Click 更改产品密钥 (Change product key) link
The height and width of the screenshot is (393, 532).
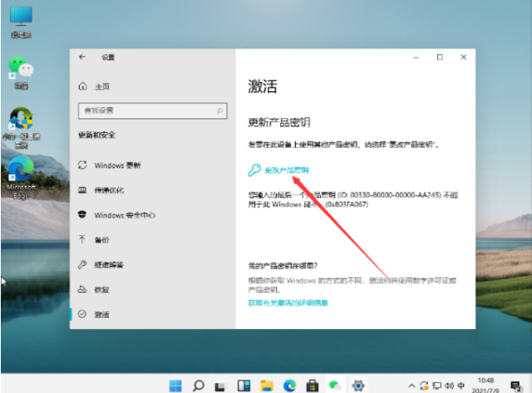286,170
